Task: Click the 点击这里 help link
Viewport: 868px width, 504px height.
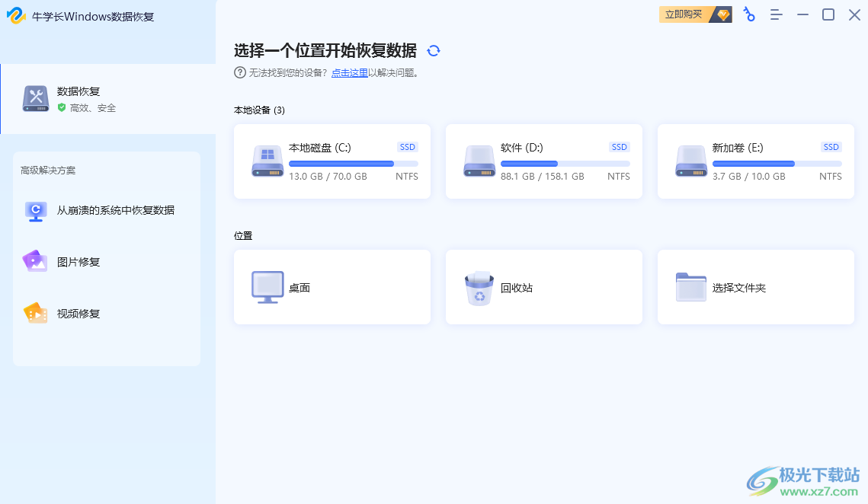Action: [350, 72]
